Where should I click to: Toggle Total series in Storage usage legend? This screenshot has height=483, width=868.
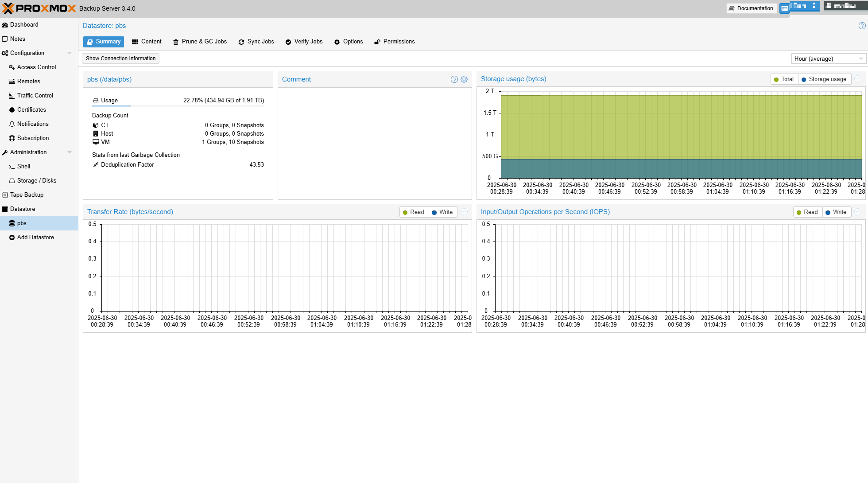tap(783, 79)
